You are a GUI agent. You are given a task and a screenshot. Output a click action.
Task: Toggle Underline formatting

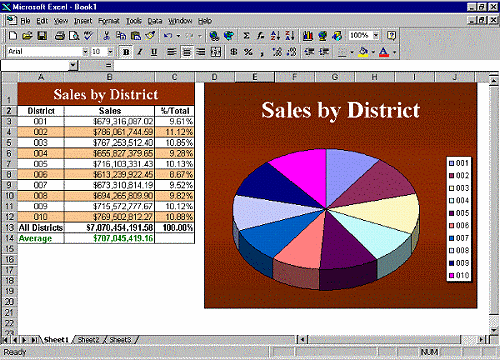154,52
